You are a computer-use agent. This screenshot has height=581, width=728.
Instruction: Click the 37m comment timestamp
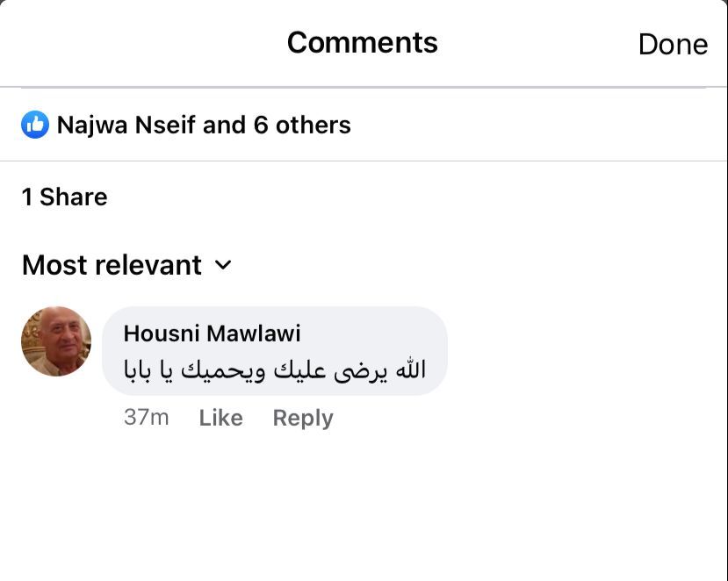pyautogui.click(x=147, y=417)
